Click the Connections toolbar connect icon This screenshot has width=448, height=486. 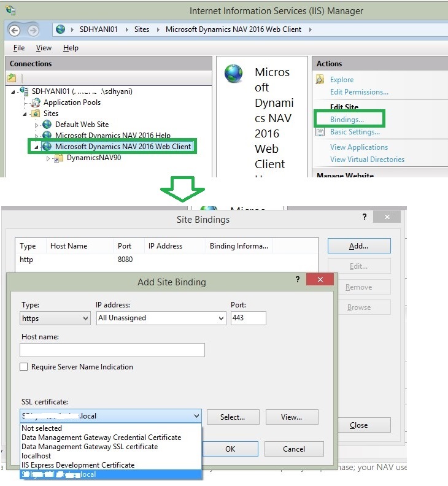(x=12, y=78)
